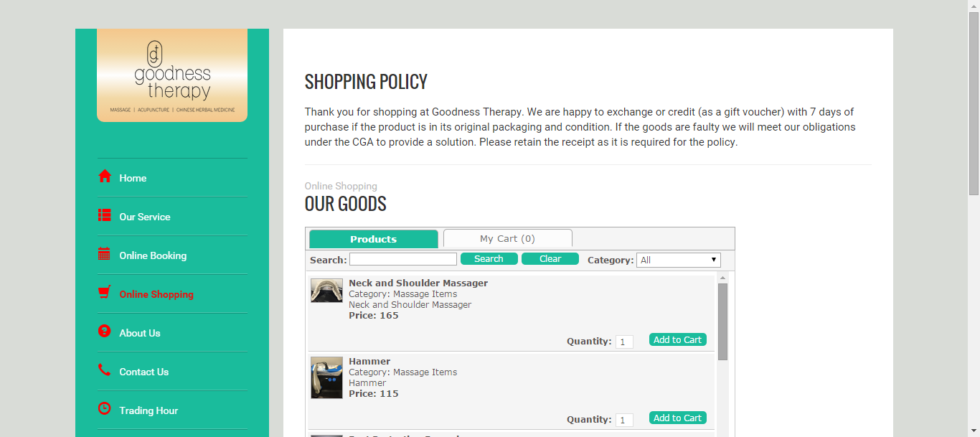Open the Contact Us menu link
Screen dimensions: 980x437
point(144,372)
